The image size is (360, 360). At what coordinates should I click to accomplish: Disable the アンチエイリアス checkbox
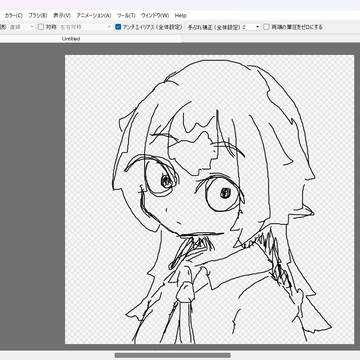pyautogui.click(x=118, y=27)
